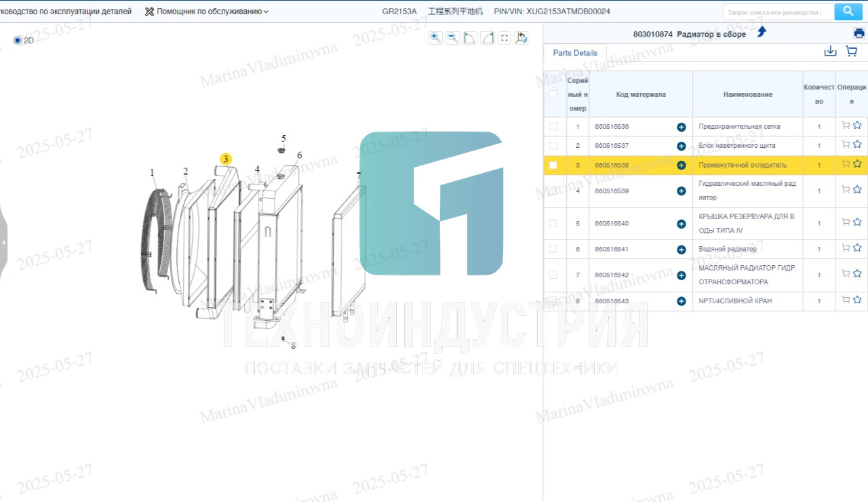Click the search magnifier button

tap(848, 12)
